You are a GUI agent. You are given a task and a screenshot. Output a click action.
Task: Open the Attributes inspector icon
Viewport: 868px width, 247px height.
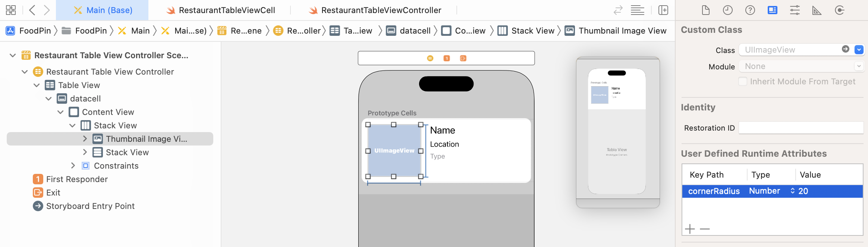795,10
